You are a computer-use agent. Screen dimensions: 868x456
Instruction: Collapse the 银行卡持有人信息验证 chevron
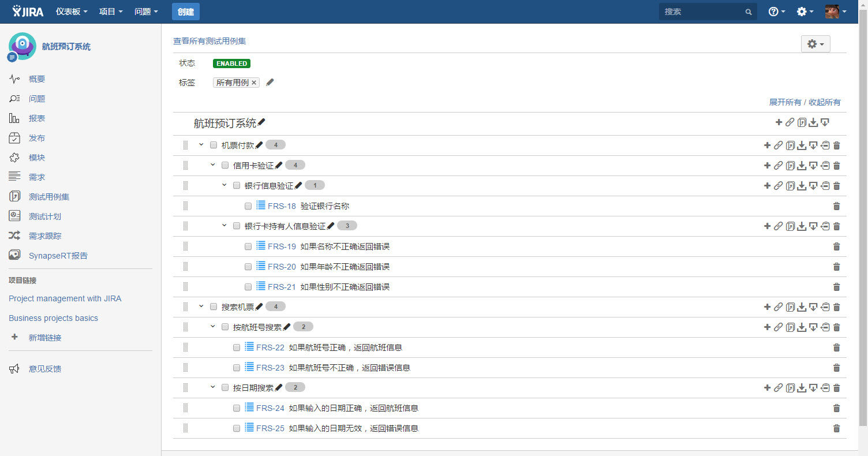coord(225,225)
